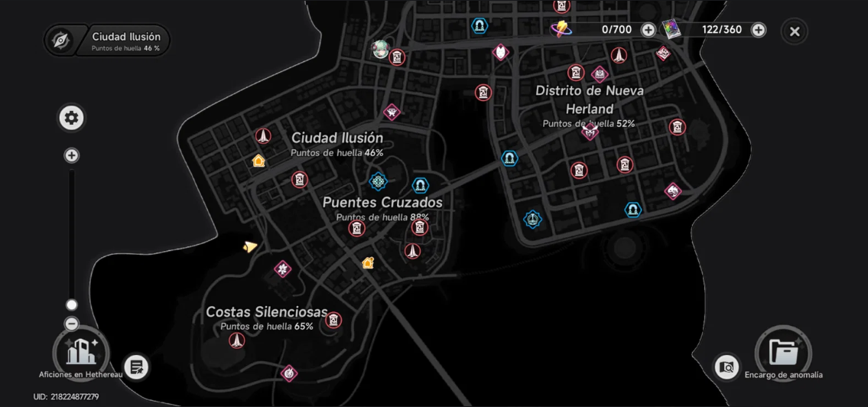This screenshot has width=868, height=407.
Task: Click the Costas Silenciosas district label
Action: pos(267,312)
